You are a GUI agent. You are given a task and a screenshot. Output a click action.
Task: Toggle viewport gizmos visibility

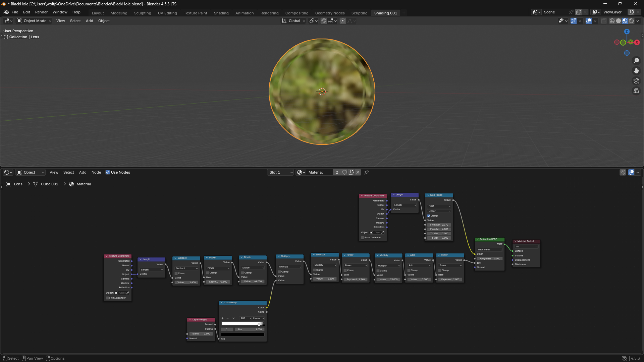tap(574, 21)
